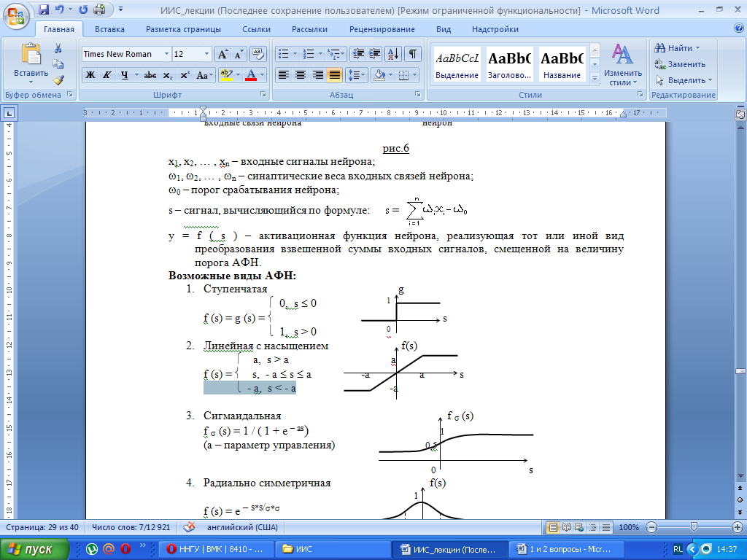Apply the Заголово... style

click(x=510, y=64)
